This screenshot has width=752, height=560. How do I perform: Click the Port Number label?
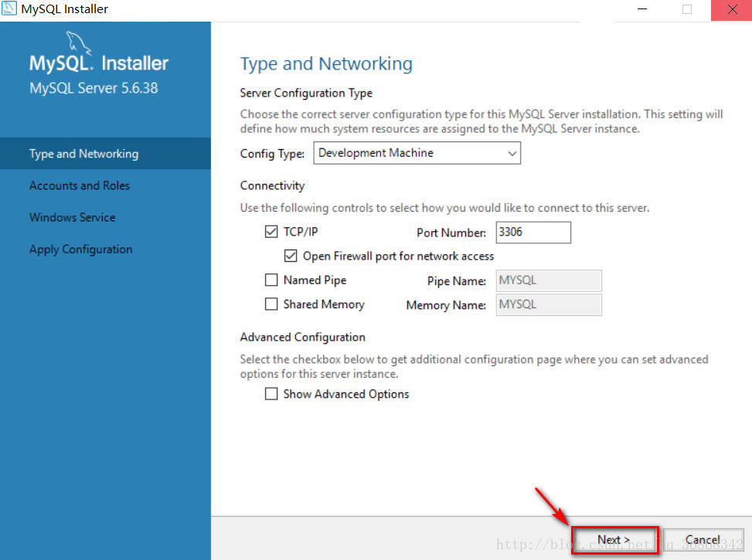[451, 232]
